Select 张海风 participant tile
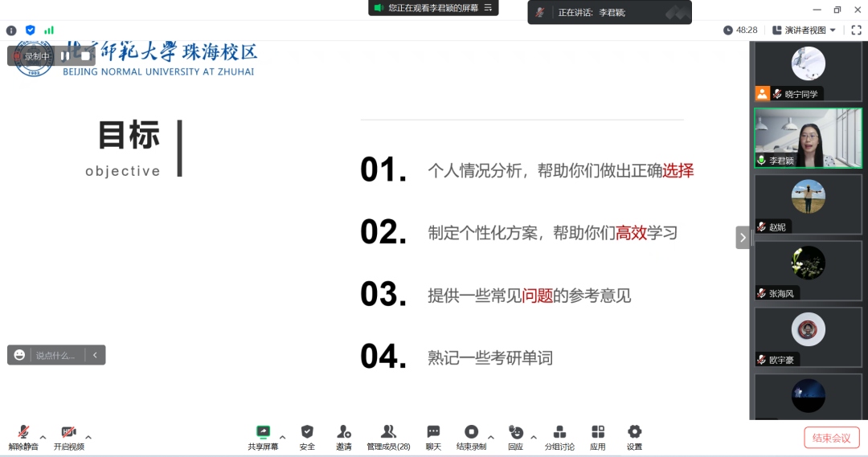This screenshot has width=868, height=457. [x=809, y=271]
